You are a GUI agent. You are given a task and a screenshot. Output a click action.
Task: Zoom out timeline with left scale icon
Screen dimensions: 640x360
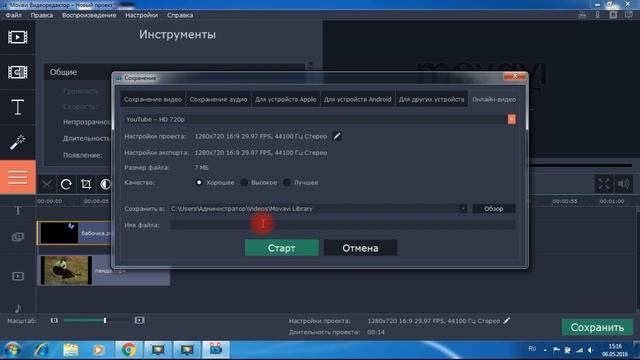54,320
